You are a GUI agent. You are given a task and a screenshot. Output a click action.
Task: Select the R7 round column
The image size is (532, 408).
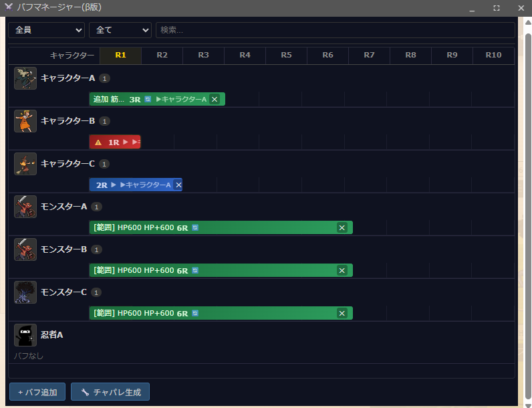369,56
